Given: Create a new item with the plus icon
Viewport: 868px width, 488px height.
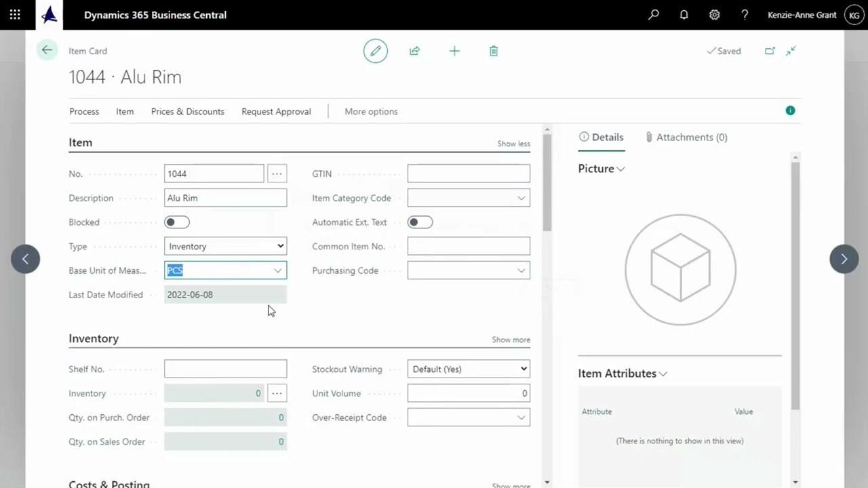Looking at the screenshot, I should pos(454,51).
